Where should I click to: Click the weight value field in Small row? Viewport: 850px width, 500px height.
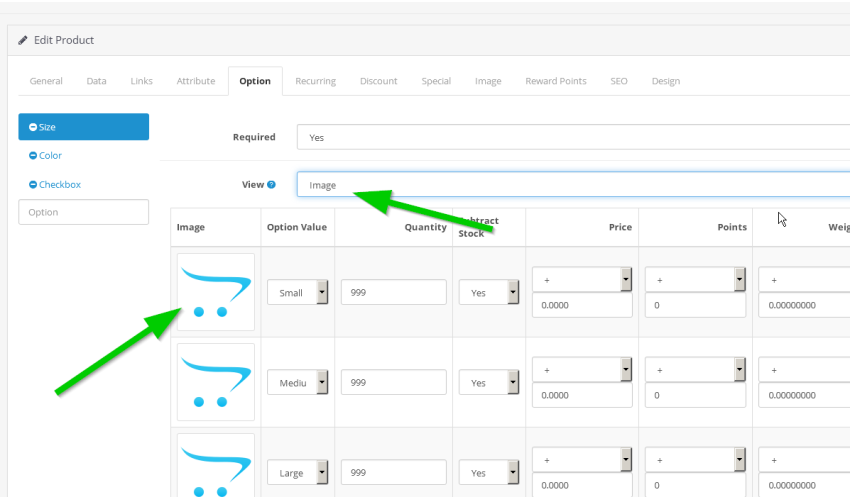pos(804,305)
